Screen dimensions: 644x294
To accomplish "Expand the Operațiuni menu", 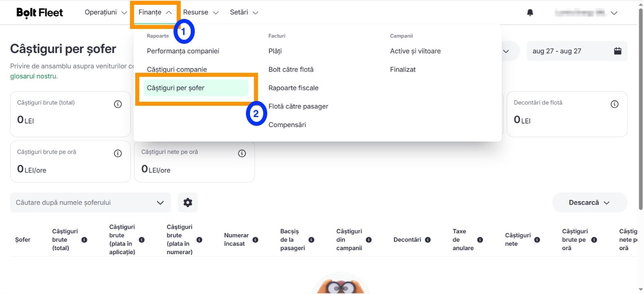I will (106, 12).
